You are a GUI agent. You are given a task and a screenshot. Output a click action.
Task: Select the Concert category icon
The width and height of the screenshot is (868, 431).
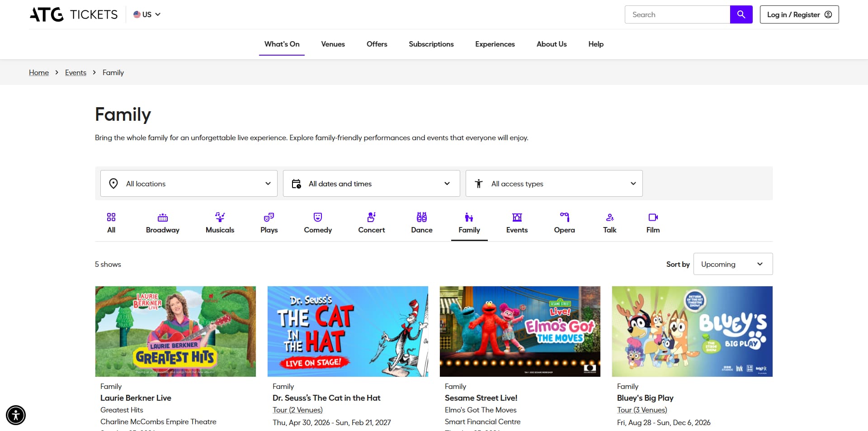[372, 217]
